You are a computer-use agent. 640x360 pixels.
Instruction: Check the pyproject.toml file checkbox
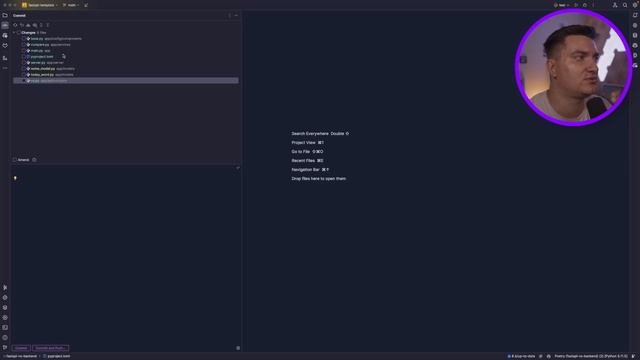pos(24,57)
